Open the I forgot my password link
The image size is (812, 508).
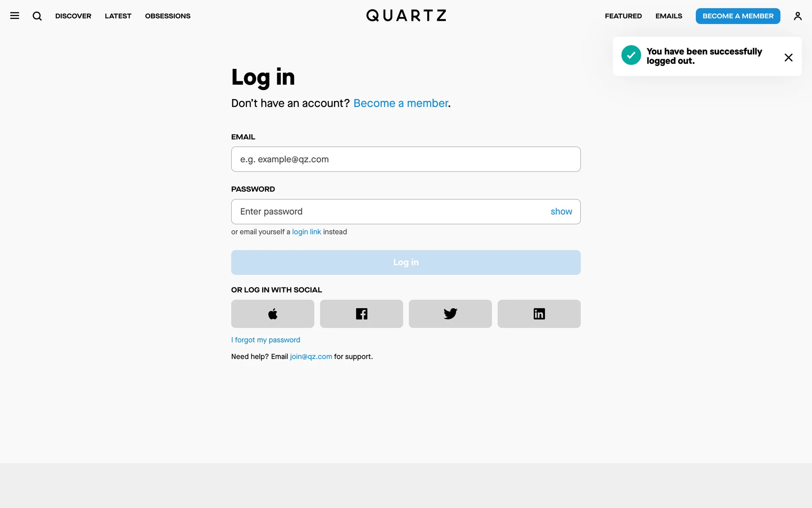click(x=266, y=340)
